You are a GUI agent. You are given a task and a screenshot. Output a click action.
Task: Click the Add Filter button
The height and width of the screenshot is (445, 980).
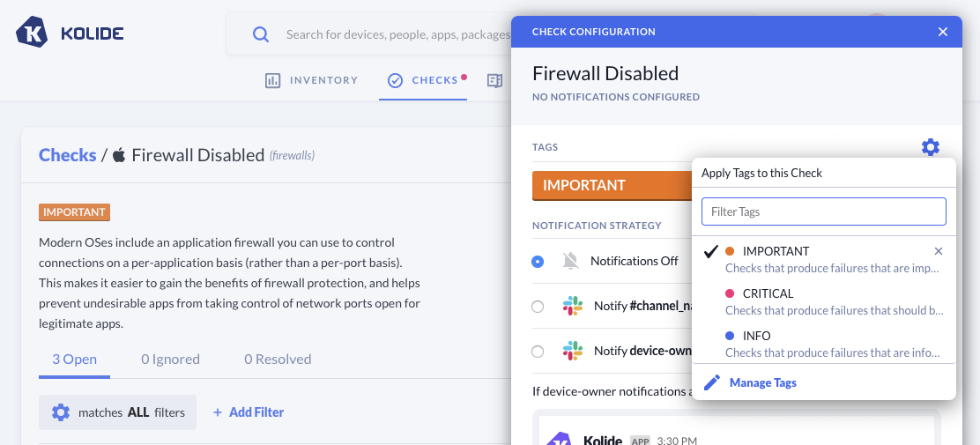tap(249, 412)
